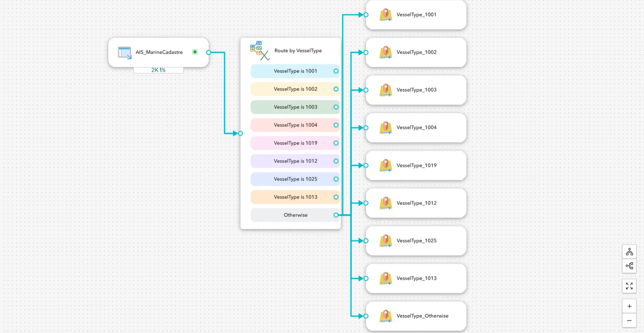Open the VesselType is 1013 route entry
This screenshot has height=333, width=644.
[x=295, y=197]
